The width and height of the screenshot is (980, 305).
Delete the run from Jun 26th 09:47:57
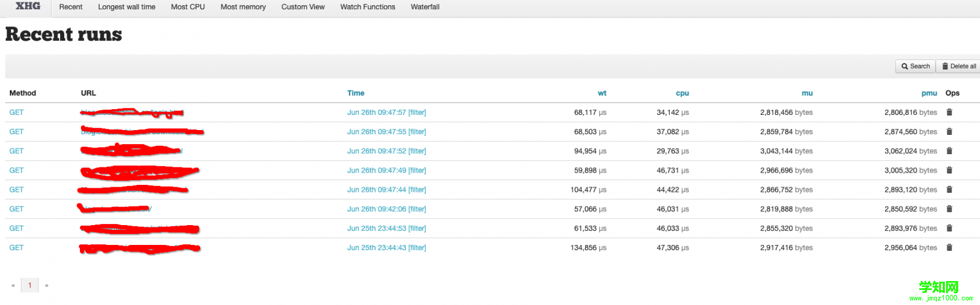(949, 112)
